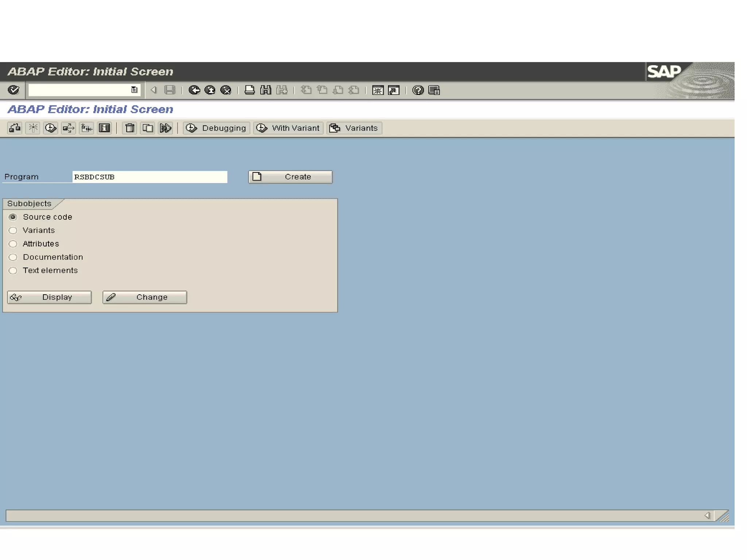This screenshot has width=747, height=560.
Task: Click the Debugging button
Action: pyautogui.click(x=216, y=128)
